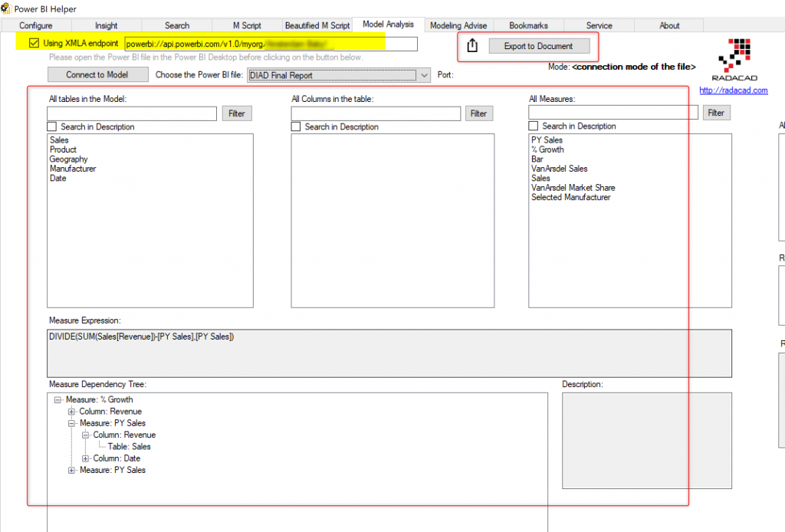Click the export share icon
The image size is (785, 532).
pyautogui.click(x=472, y=46)
